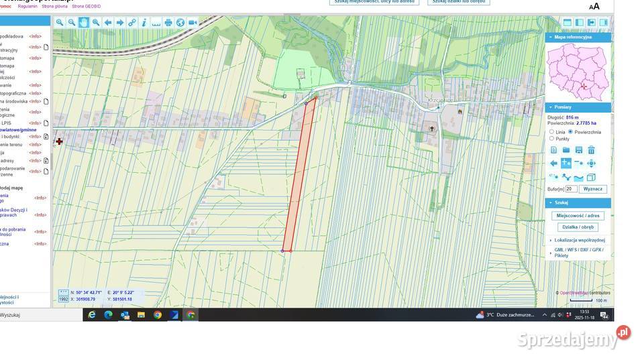Expand the Lokalizacja współrzędnej section
This screenshot has height=362, width=644.
579,240
